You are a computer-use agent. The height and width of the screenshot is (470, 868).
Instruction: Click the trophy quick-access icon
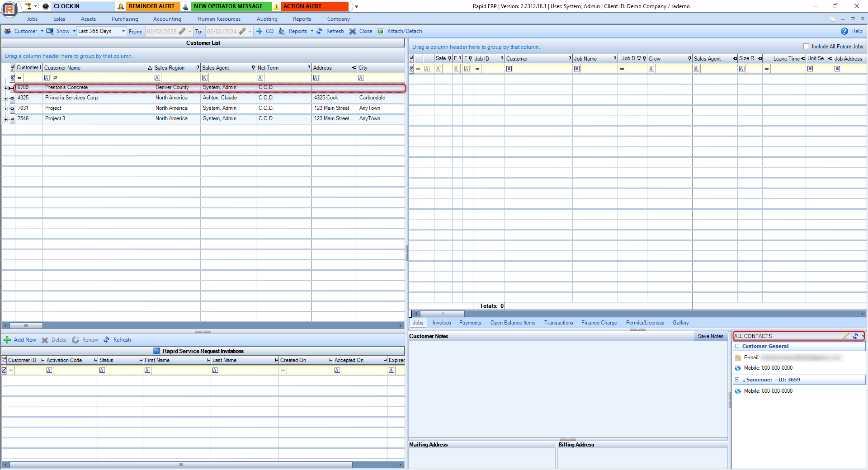click(x=28, y=6)
